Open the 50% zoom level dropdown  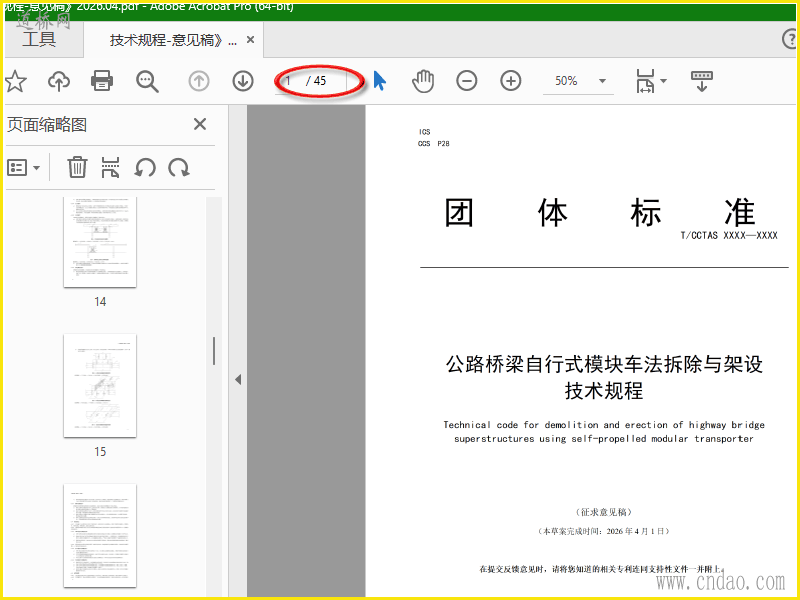(x=602, y=81)
